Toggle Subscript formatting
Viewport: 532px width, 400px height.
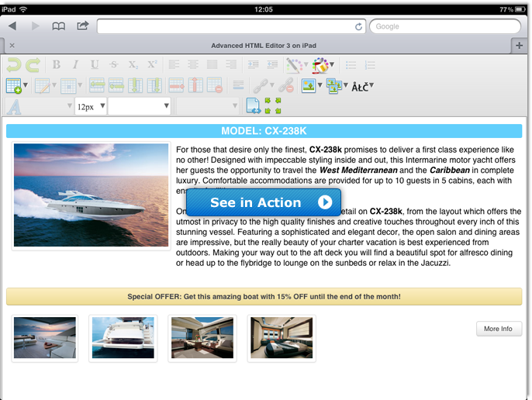(133, 64)
